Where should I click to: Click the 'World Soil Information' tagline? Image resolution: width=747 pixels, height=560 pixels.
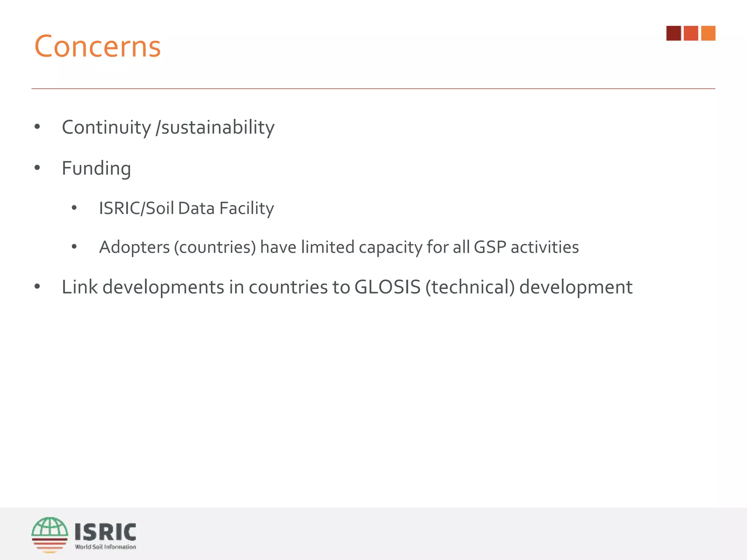(105, 547)
